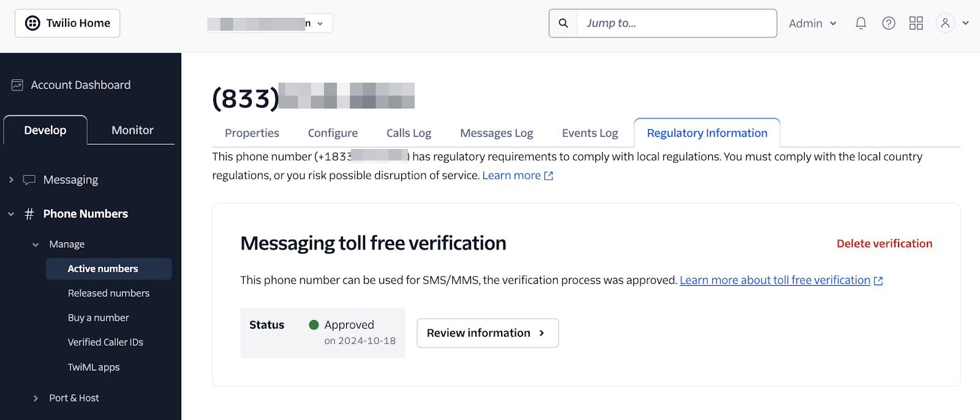Open Released numbers page
The height and width of the screenshot is (420, 980).
108,293
